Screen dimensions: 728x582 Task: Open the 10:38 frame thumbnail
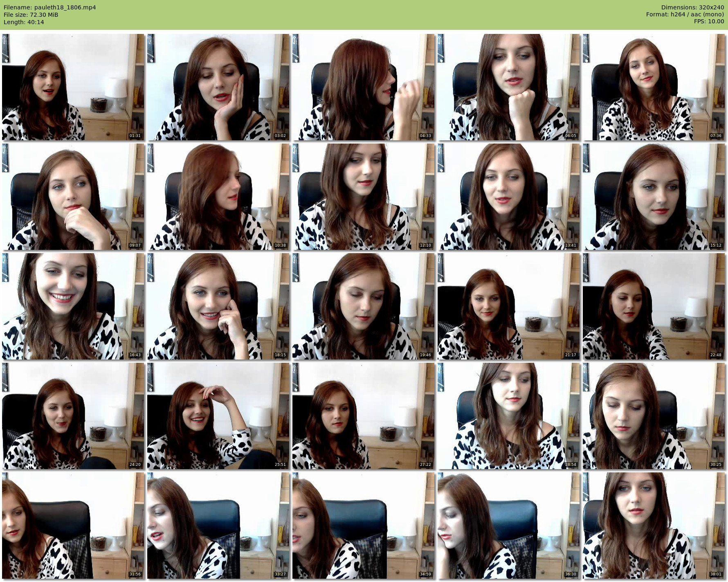coord(218,197)
